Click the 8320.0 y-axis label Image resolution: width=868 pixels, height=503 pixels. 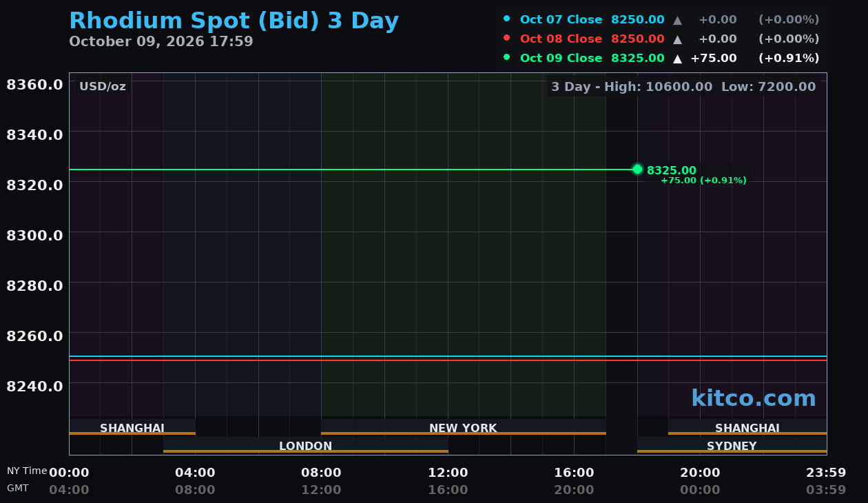point(34,185)
